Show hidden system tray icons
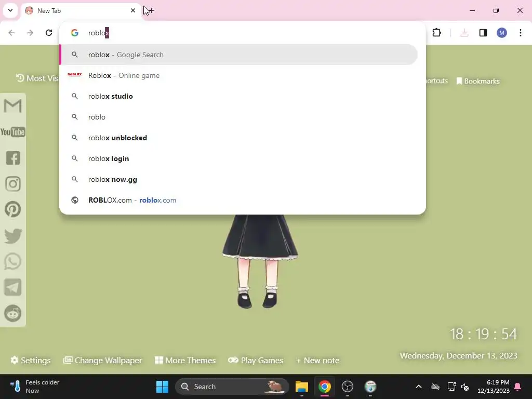 pyautogui.click(x=419, y=387)
